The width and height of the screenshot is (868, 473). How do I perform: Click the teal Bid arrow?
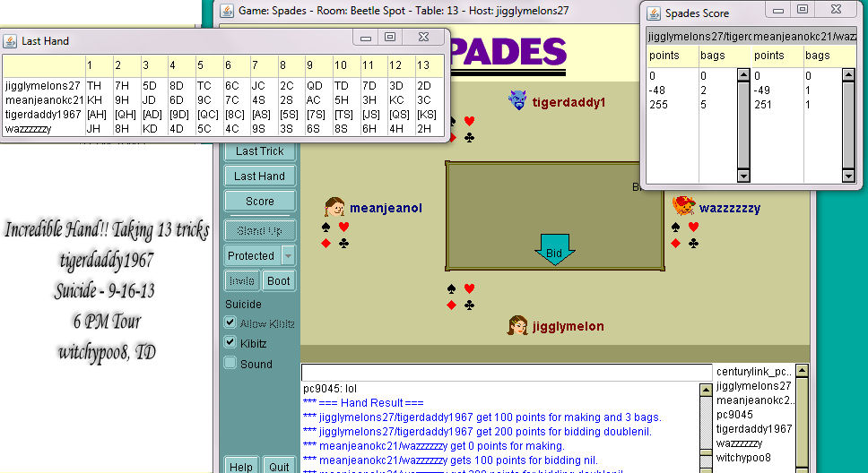coord(554,247)
